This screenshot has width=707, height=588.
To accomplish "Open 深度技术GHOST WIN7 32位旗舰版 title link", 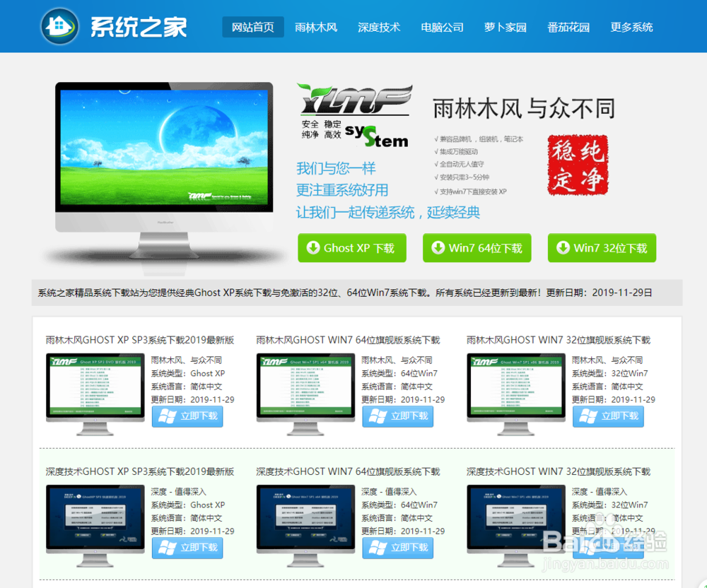I will (x=558, y=471).
